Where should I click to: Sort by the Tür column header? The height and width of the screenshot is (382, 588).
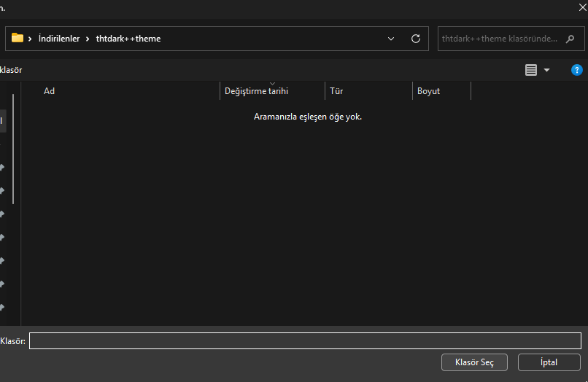tap(368, 91)
